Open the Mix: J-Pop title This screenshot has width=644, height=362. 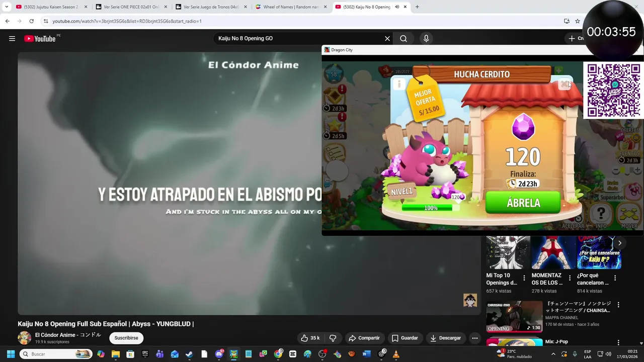point(556,342)
